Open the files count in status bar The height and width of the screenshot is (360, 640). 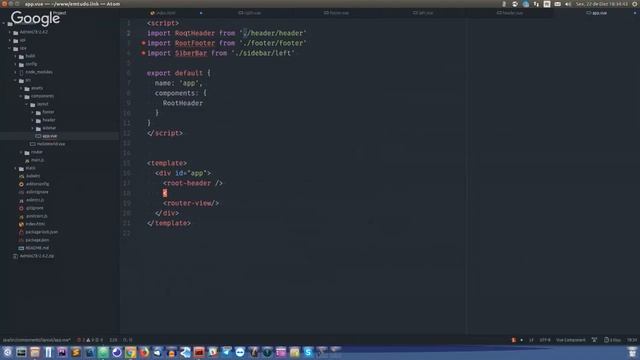click(612, 340)
